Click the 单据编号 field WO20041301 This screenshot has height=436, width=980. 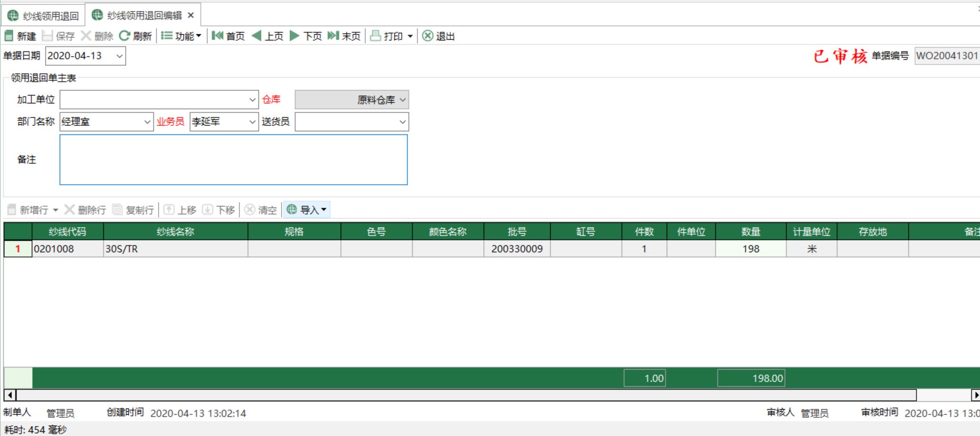pyautogui.click(x=947, y=56)
